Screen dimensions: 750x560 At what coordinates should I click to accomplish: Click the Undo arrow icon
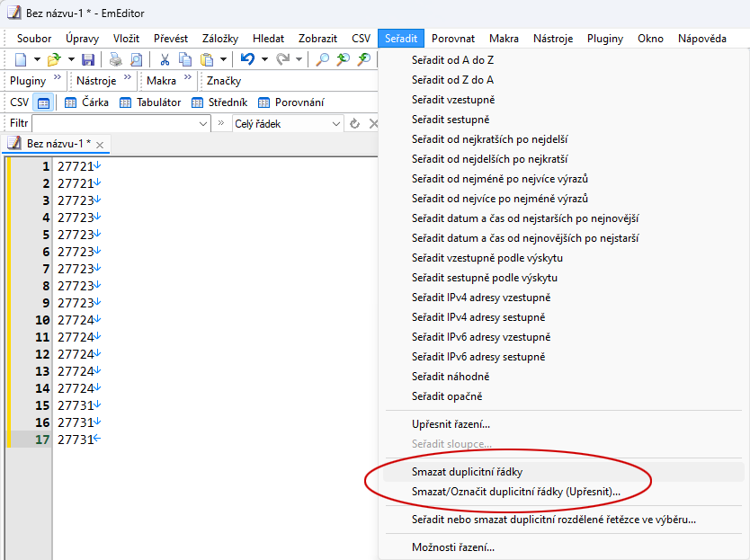[247, 60]
